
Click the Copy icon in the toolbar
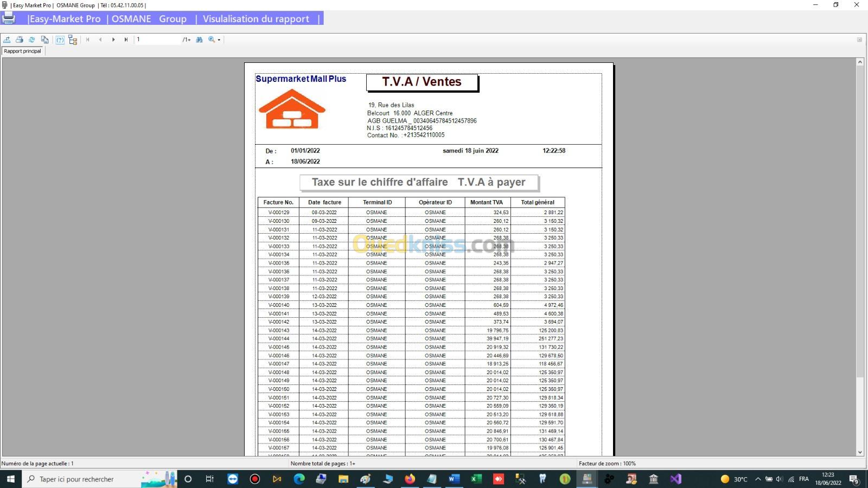pos(45,40)
